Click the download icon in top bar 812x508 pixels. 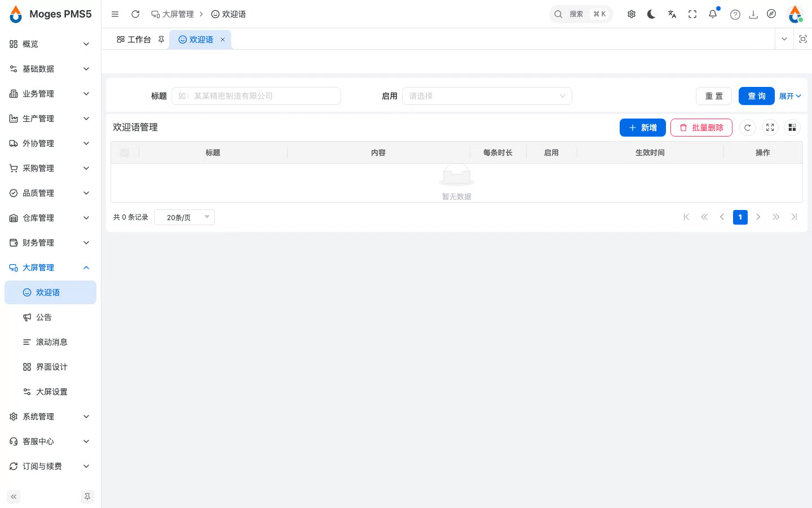coord(753,15)
